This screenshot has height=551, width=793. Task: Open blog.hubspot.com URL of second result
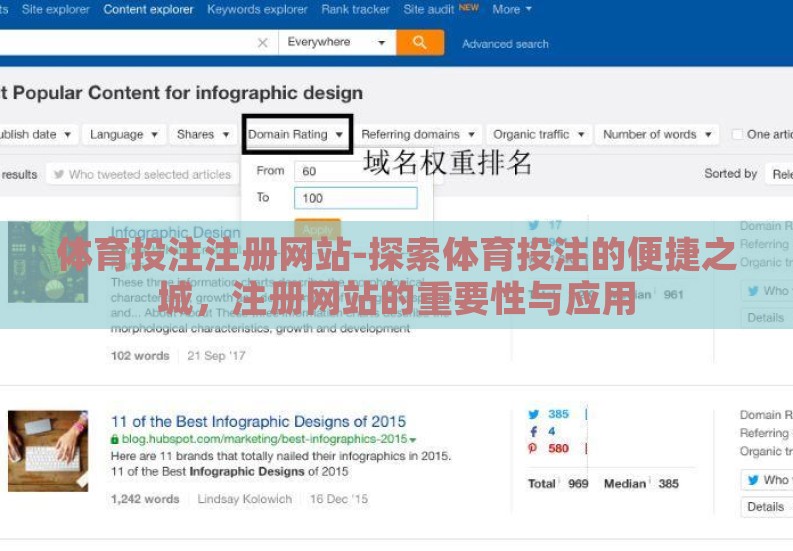264,439
